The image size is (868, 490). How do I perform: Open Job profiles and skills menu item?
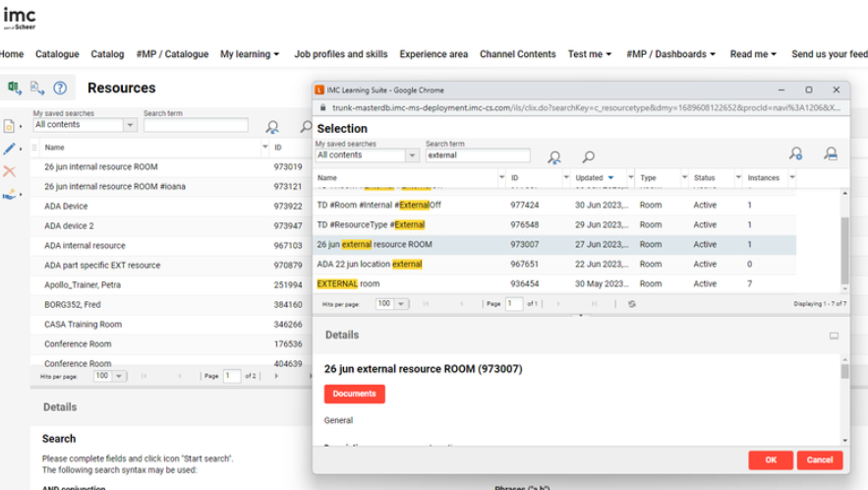pos(340,54)
